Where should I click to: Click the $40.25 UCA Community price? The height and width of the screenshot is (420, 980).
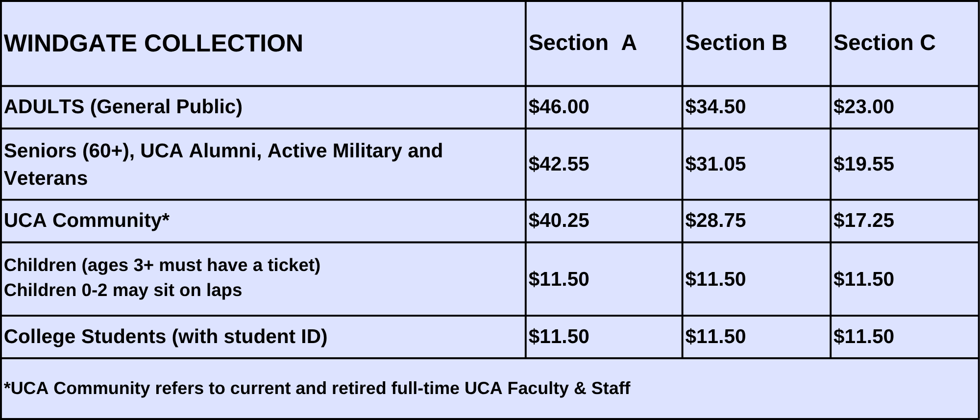point(559,221)
